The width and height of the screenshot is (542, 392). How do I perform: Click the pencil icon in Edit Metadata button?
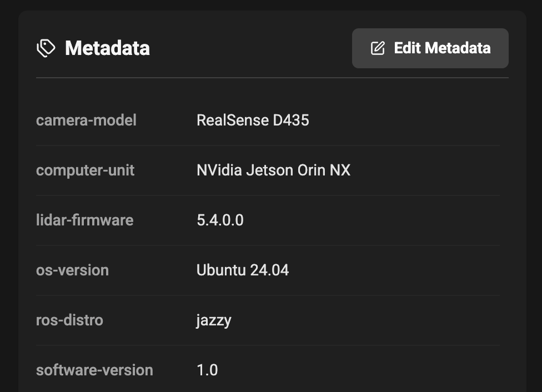378,48
